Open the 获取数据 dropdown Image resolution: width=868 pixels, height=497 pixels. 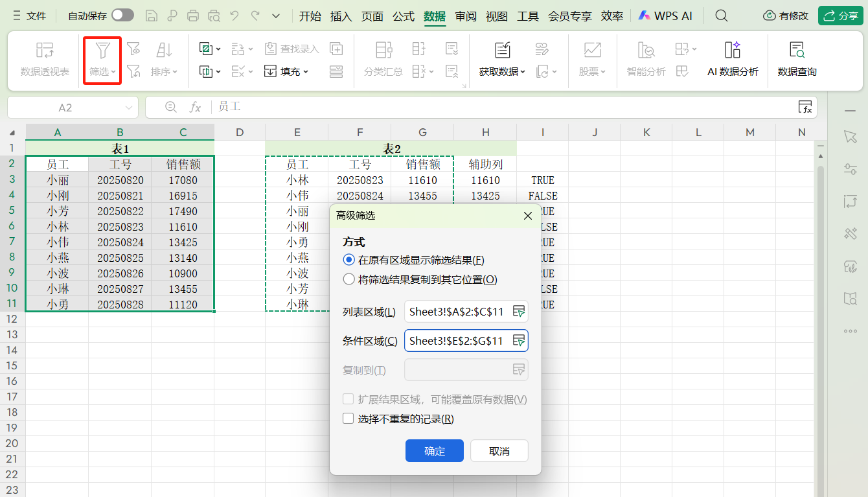click(x=502, y=72)
